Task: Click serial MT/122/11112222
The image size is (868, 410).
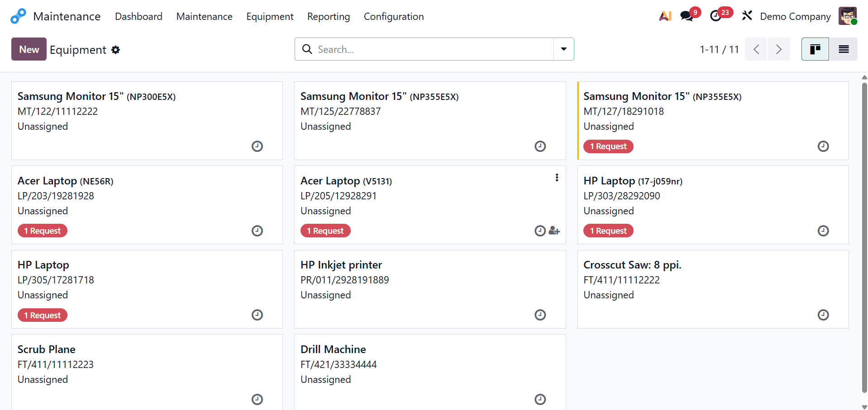Action: click(x=57, y=111)
